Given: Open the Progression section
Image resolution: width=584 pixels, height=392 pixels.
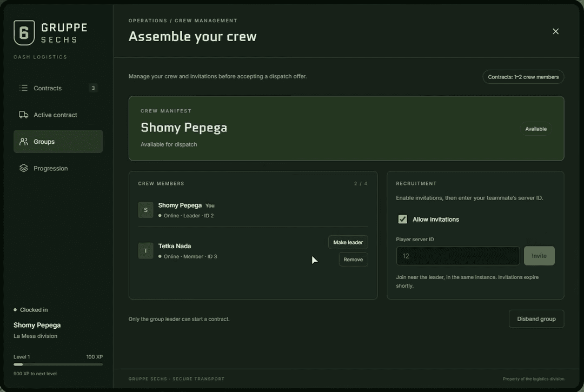Looking at the screenshot, I should point(58,168).
